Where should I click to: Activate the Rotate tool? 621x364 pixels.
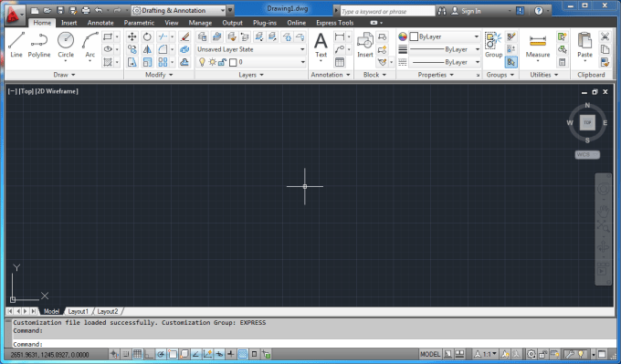click(147, 36)
